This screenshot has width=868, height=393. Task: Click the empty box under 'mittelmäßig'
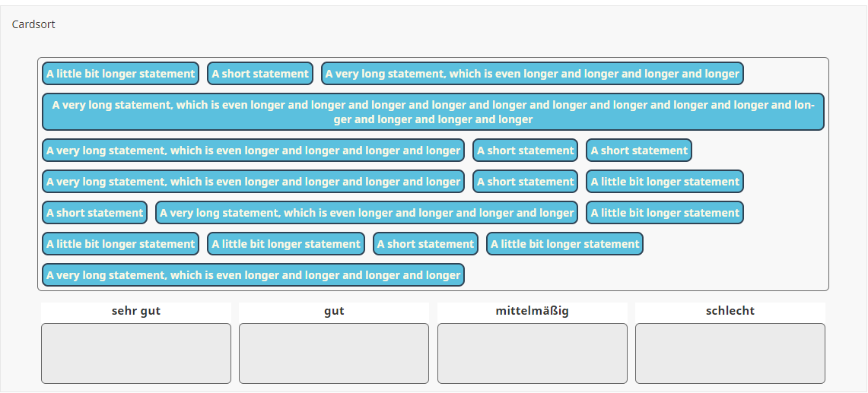tap(532, 353)
